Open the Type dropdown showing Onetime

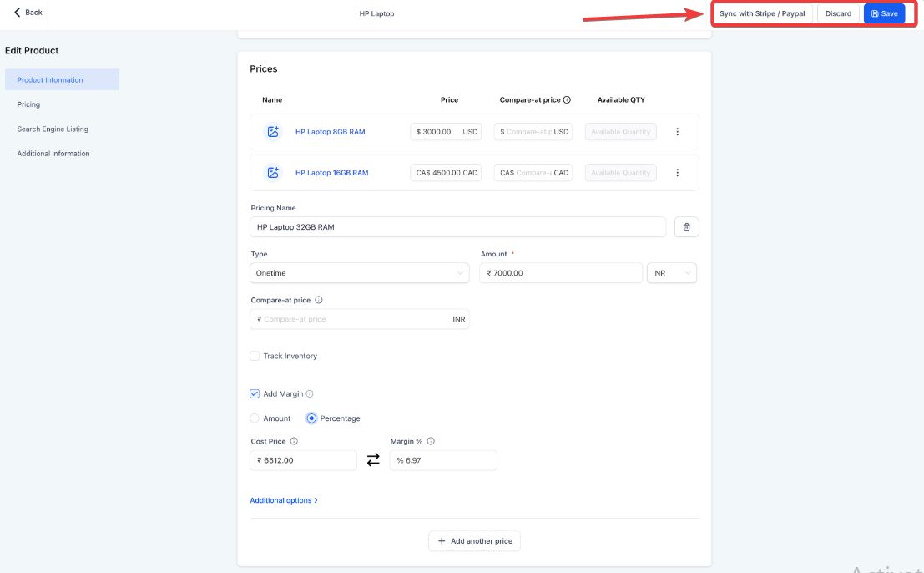tap(360, 273)
